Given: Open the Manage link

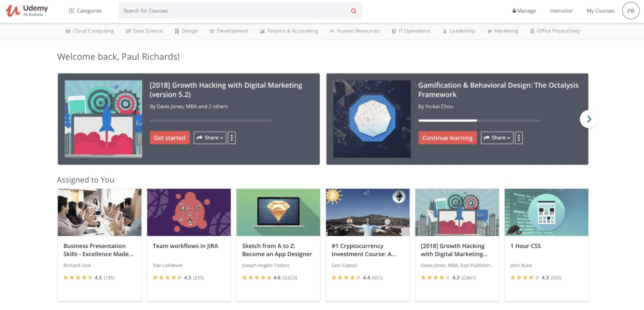Looking at the screenshot, I should pos(524,11).
